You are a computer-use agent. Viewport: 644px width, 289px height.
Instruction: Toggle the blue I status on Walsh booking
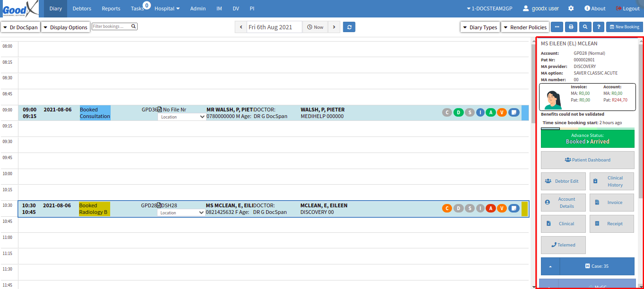click(480, 112)
